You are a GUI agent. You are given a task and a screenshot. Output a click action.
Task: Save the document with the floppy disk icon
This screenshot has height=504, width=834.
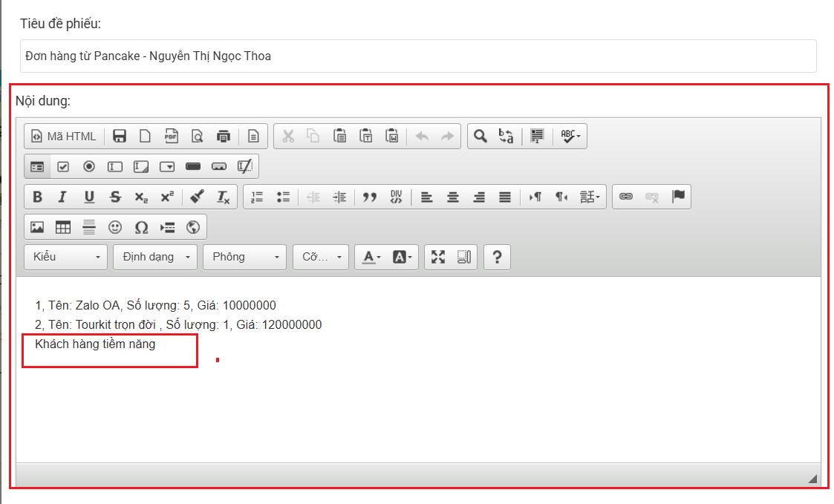[x=119, y=136]
